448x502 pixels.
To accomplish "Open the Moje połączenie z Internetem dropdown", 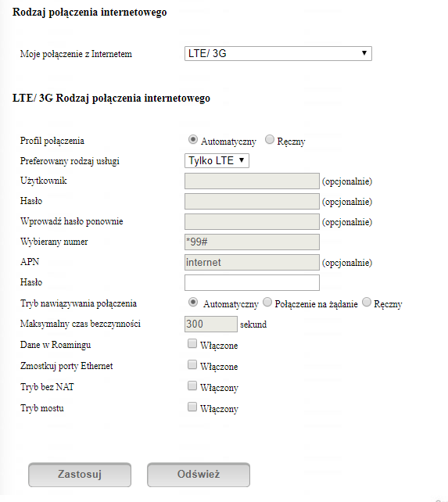I will pos(278,53).
